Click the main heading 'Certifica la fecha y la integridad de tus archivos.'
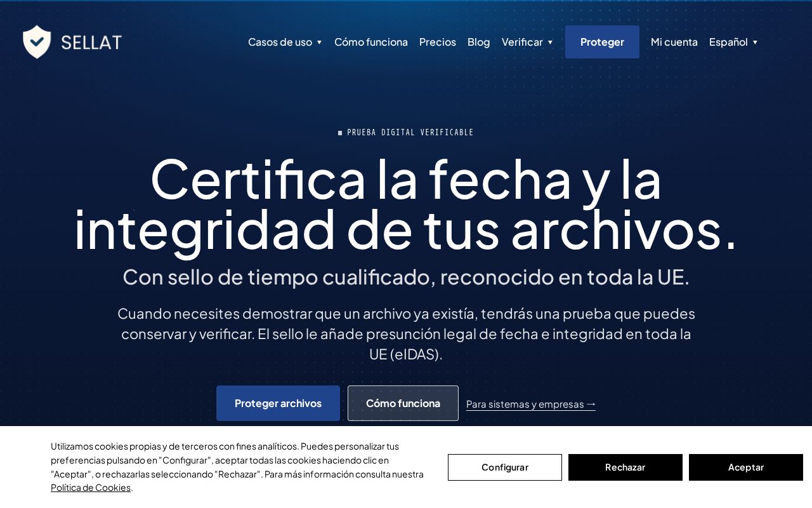The width and height of the screenshot is (812, 508). (x=406, y=204)
